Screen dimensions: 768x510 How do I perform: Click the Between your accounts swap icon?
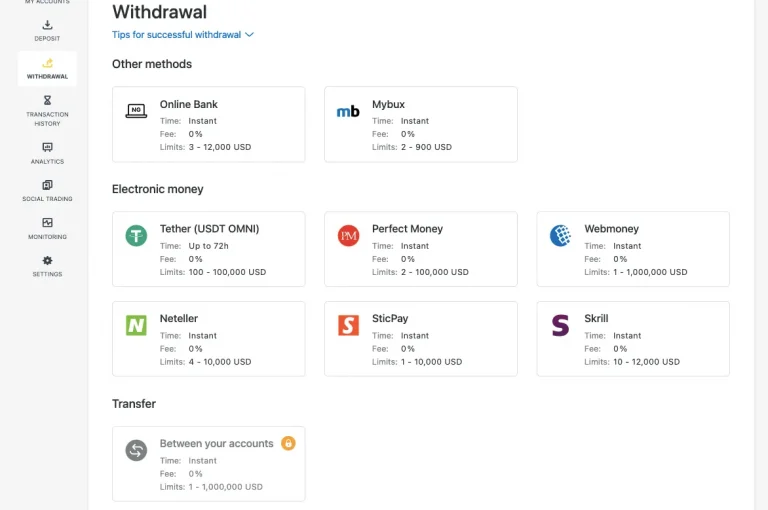point(136,450)
